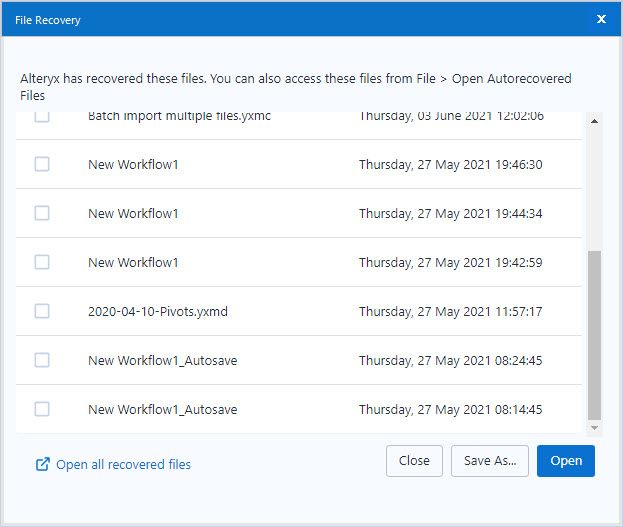The height and width of the screenshot is (527, 623).
Task: Click the external-link icon beside Open all recovered files
Action: pyautogui.click(x=42, y=464)
